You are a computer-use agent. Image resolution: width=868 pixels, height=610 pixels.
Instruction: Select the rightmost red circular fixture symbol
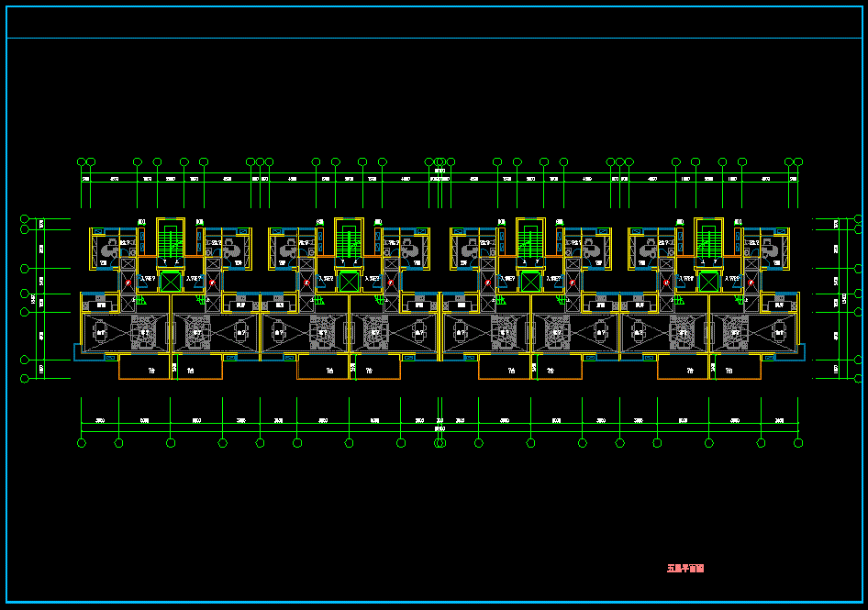coord(750,283)
